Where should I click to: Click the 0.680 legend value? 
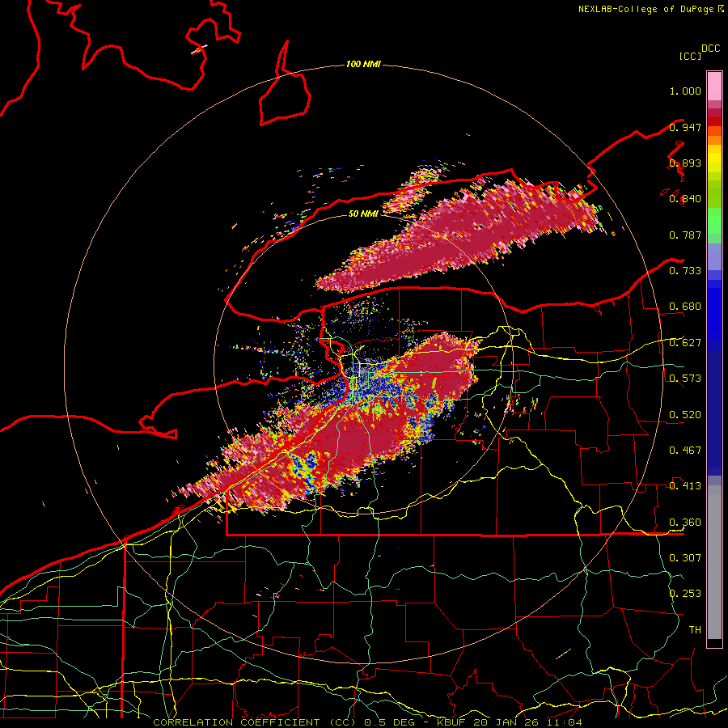pos(685,307)
